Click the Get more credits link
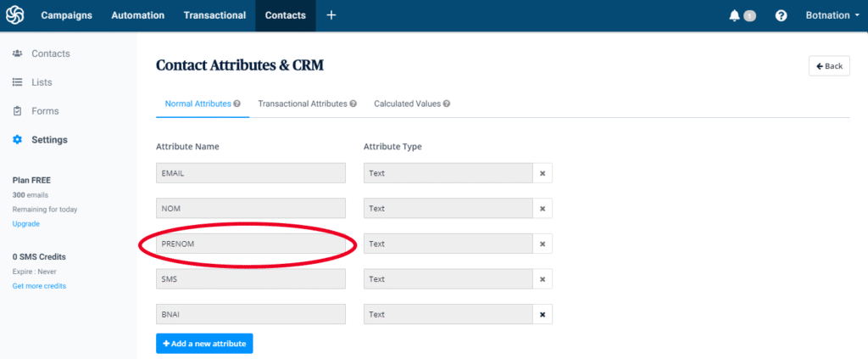Viewport: 868px width, 359px height. 39,286
